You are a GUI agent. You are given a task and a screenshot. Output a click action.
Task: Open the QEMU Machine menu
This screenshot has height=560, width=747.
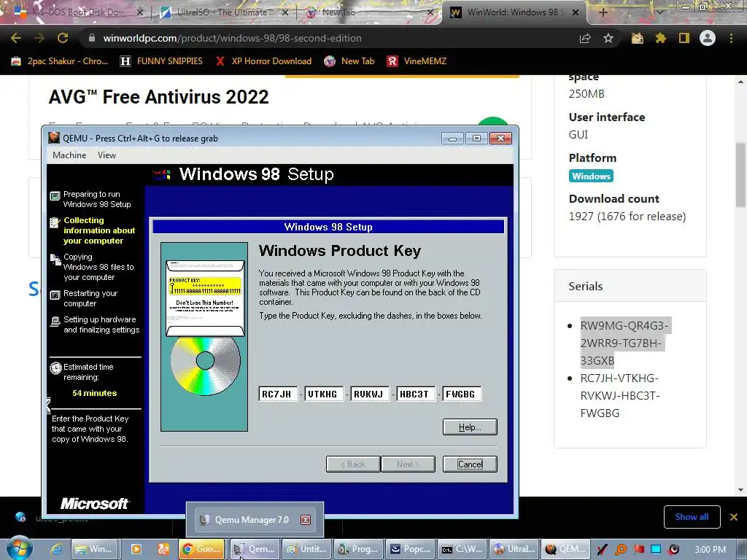(x=69, y=155)
